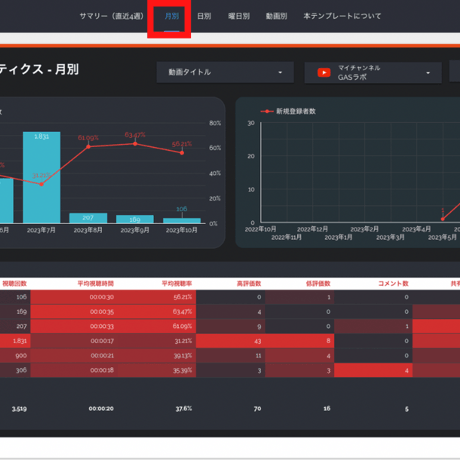The width and height of the screenshot is (460, 460).
Task: Click the 63.47% data point on line
Action: [x=135, y=144]
